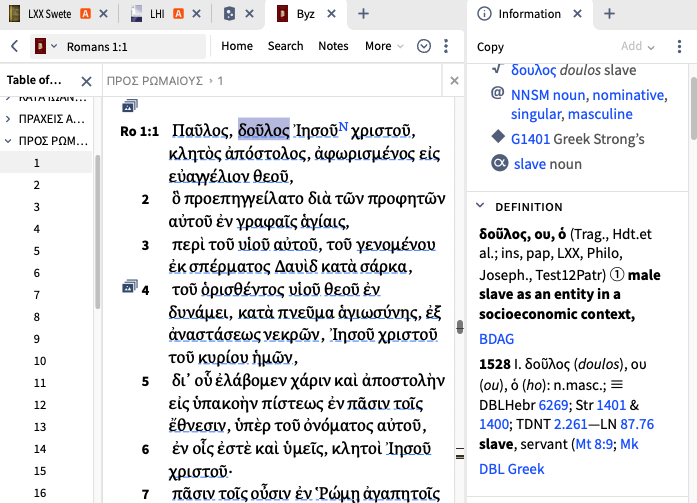Click the sense icon beside slave noun
The image size is (697, 503).
[x=500, y=163]
